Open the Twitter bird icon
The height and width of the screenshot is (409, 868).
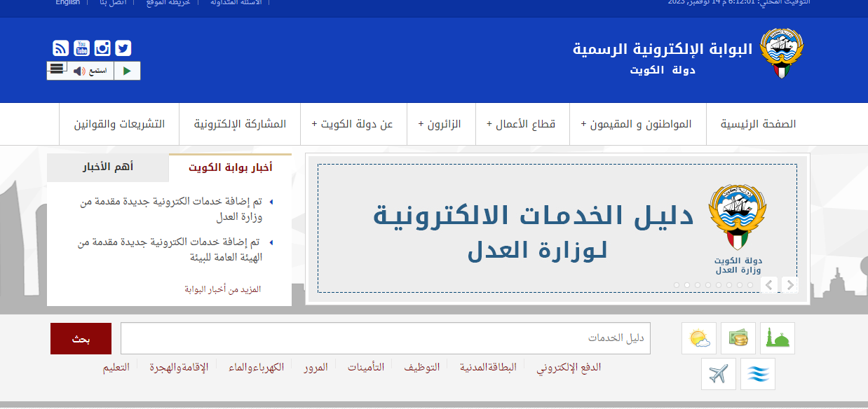click(123, 48)
